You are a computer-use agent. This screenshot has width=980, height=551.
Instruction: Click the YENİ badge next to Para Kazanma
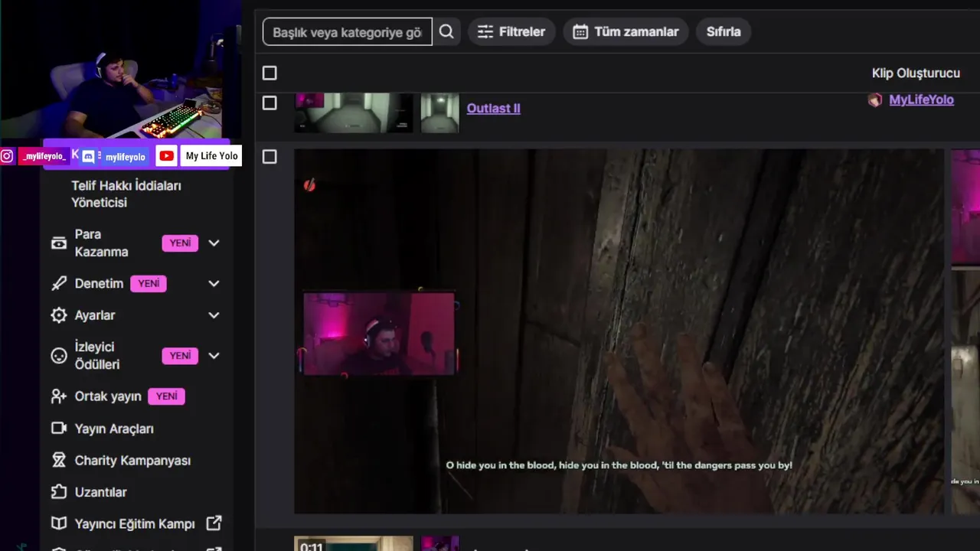[x=180, y=243]
